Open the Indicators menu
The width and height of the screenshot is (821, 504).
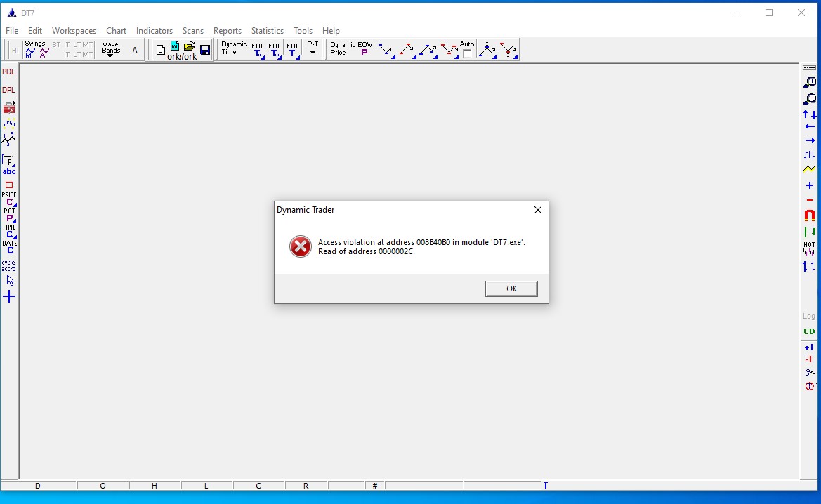pyautogui.click(x=155, y=31)
